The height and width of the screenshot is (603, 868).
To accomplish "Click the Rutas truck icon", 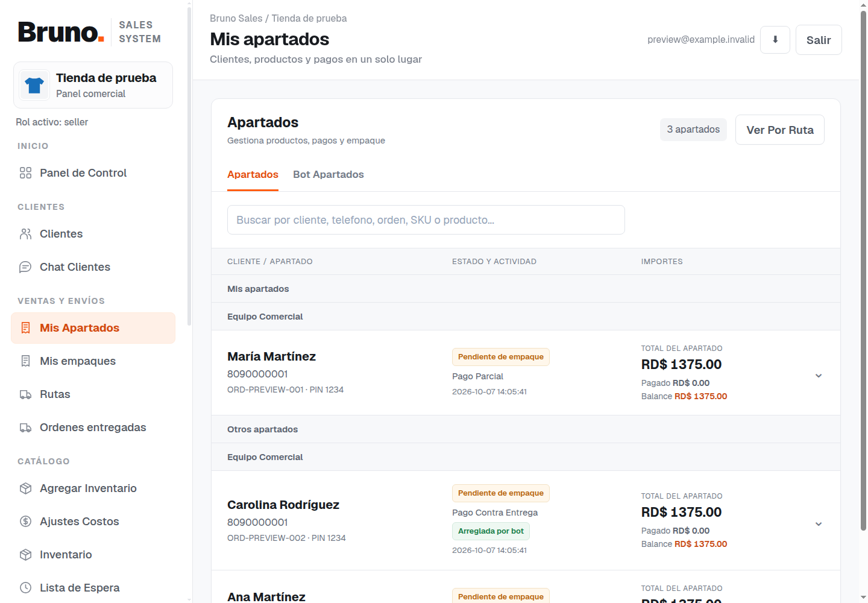I will 25,394.
